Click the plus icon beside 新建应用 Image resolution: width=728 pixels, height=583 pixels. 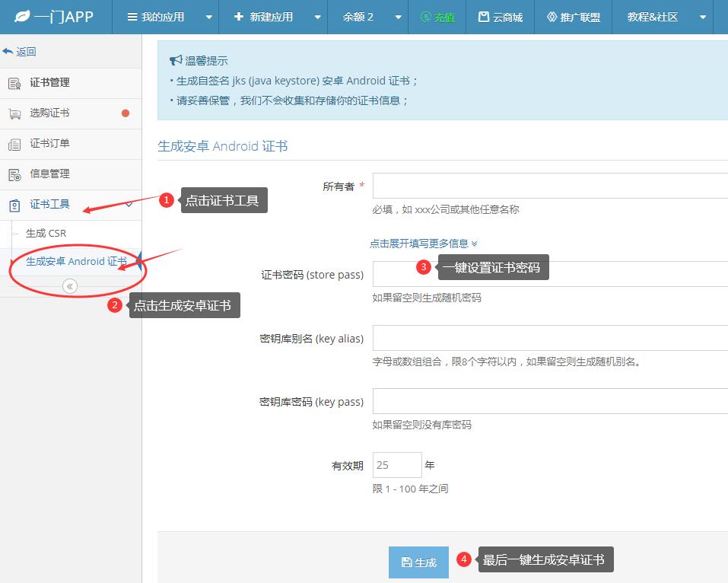pyautogui.click(x=239, y=17)
